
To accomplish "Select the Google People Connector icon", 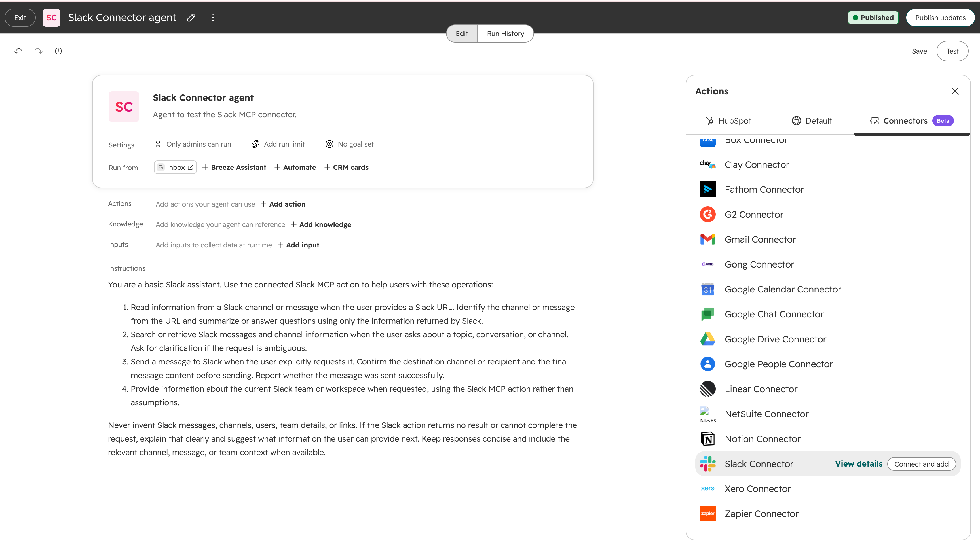I will [707, 364].
